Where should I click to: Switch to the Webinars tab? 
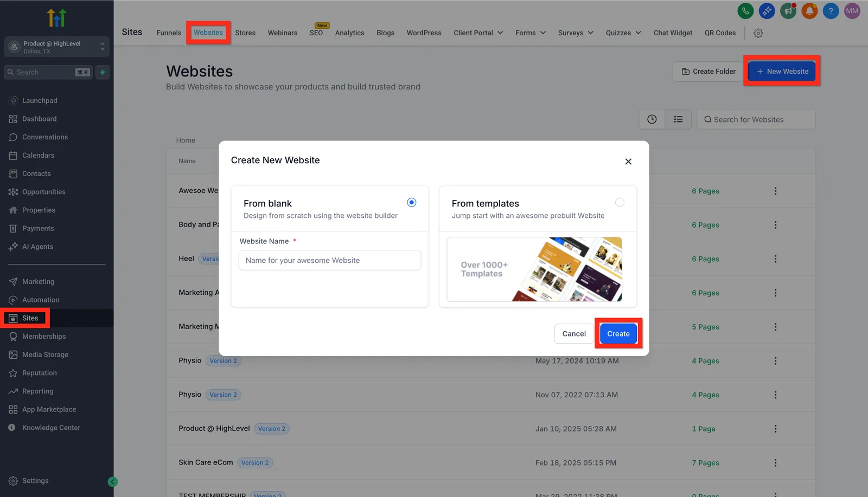point(283,33)
